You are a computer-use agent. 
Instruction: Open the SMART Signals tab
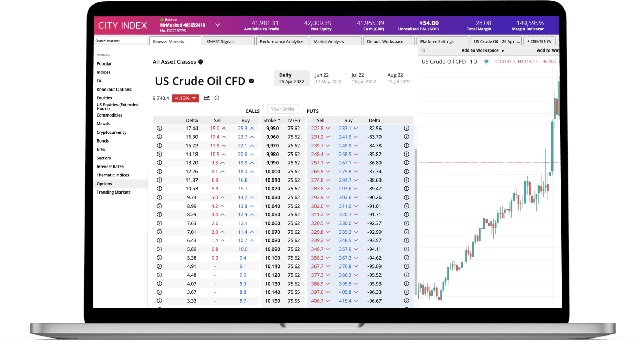pos(228,41)
